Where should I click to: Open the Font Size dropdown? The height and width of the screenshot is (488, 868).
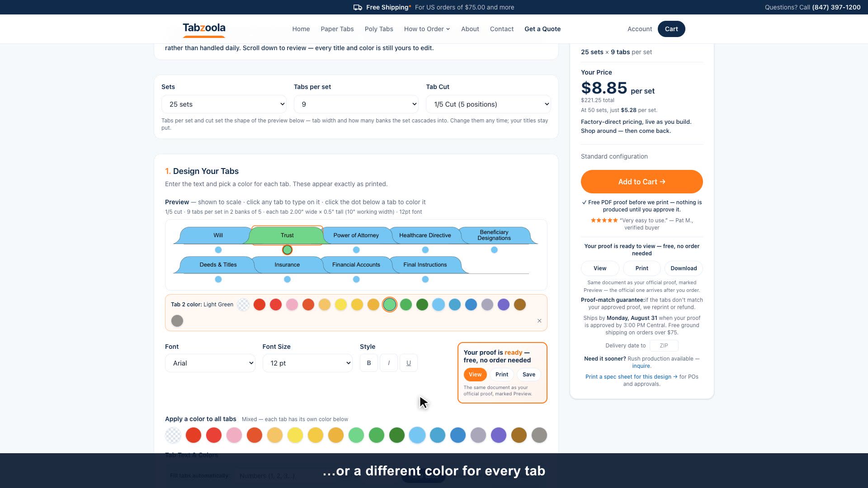click(307, 363)
